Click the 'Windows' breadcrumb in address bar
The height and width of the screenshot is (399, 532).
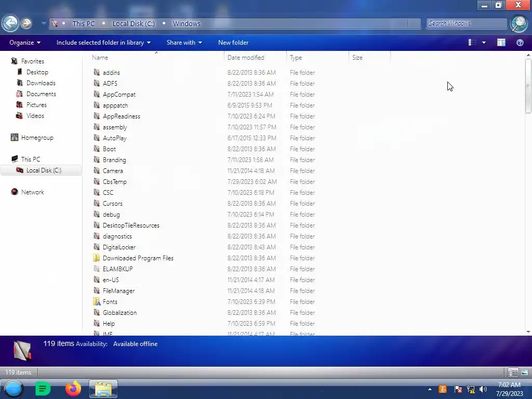coord(187,23)
